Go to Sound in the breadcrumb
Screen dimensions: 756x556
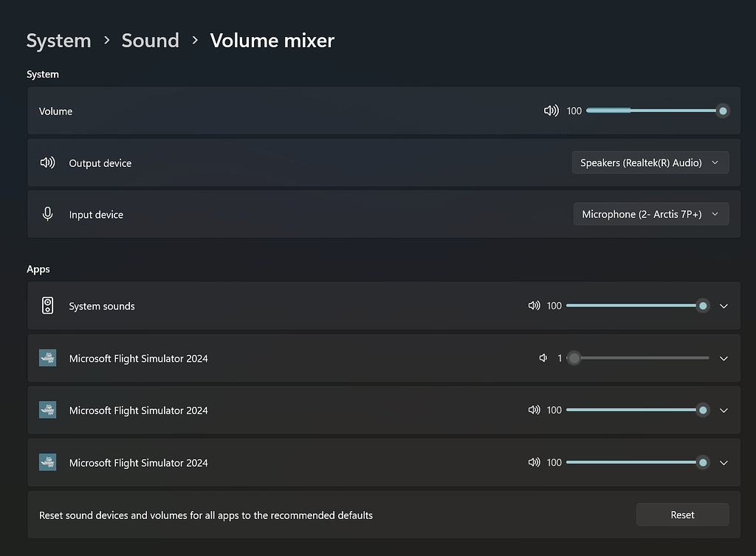[150, 41]
